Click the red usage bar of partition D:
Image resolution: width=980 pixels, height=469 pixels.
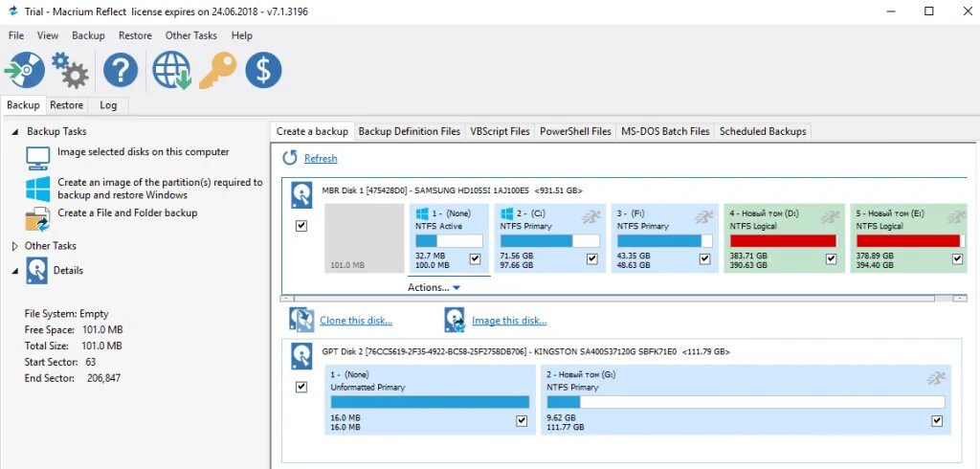[784, 241]
